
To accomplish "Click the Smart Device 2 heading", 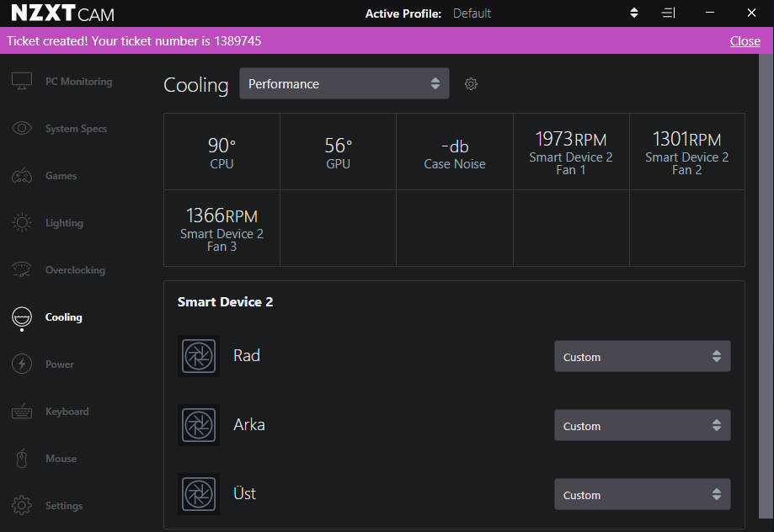I will (x=225, y=302).
